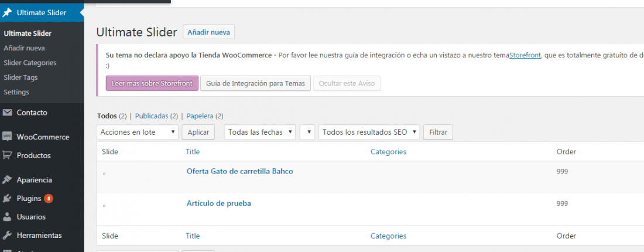
Task: Open Artículo de prueba slide
Action: coord(218,203)
